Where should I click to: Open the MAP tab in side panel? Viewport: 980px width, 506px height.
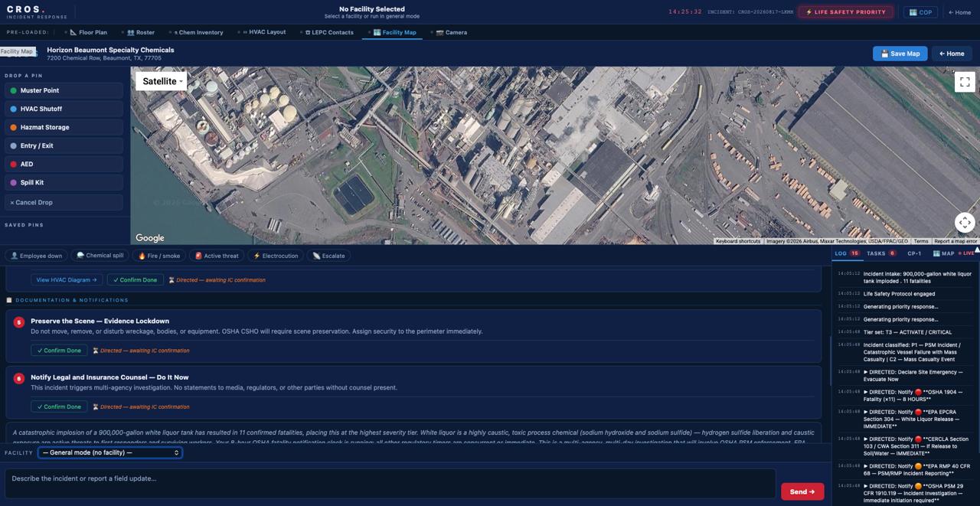(944, 253)
